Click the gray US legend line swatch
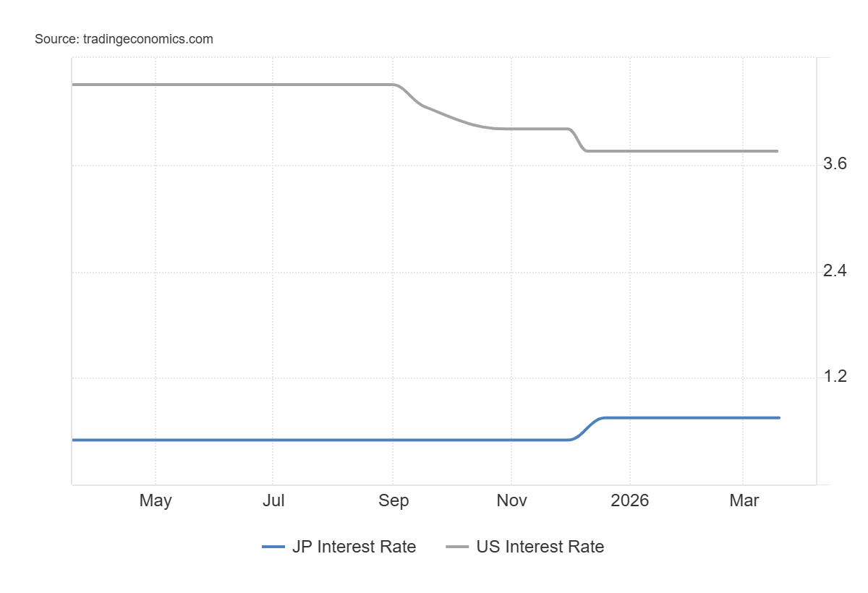 [x=457, y=547]
